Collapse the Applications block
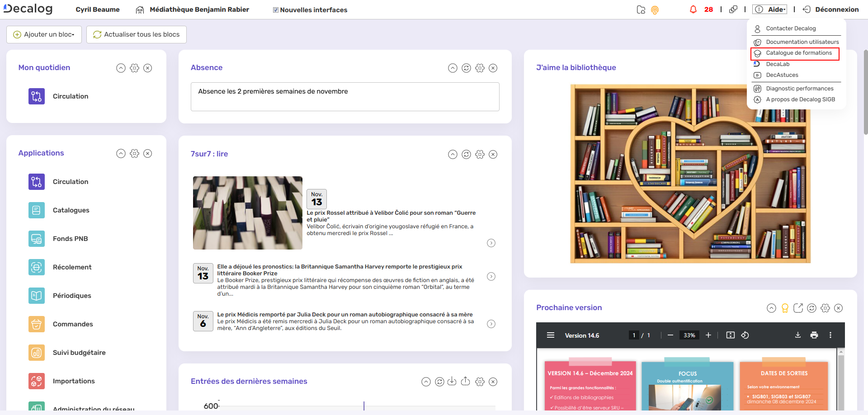 pyautogui.click(x=121, y=153)
